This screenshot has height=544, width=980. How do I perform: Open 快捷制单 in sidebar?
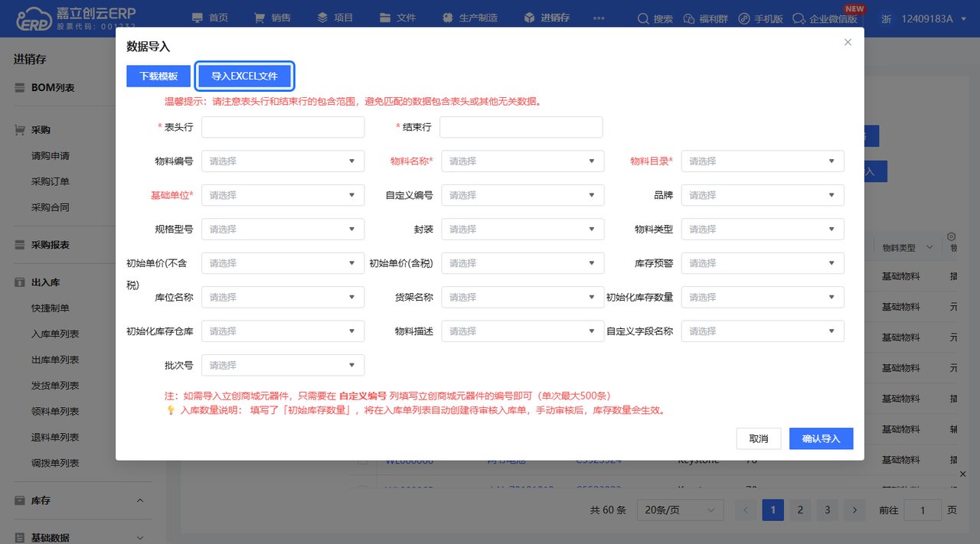pyautogui.click(x=51, y=308)
